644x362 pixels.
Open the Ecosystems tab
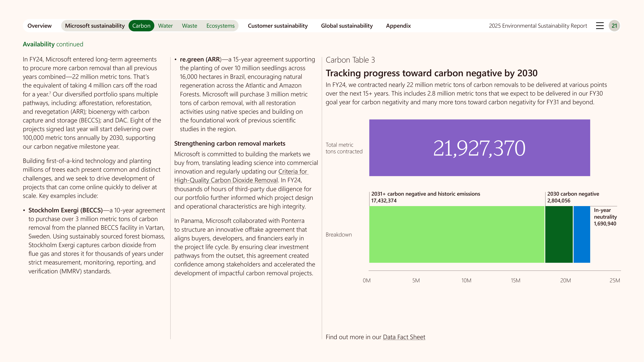221,26
